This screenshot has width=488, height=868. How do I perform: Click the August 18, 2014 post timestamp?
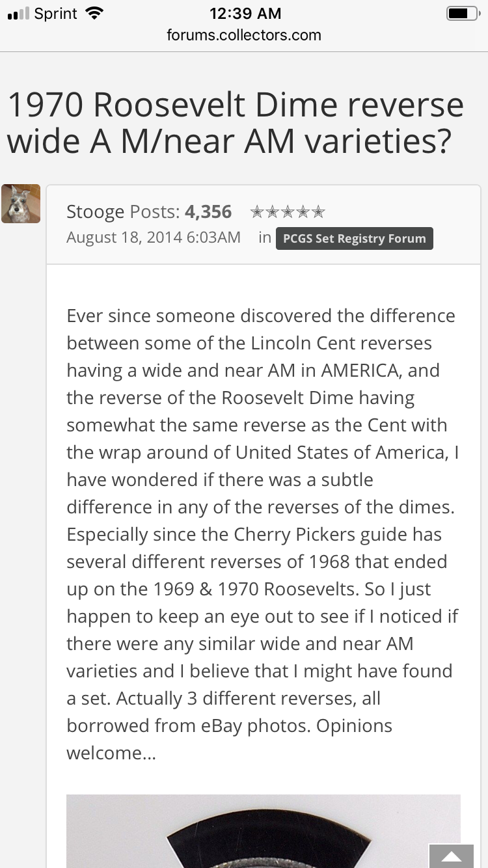tap(154, 237)
